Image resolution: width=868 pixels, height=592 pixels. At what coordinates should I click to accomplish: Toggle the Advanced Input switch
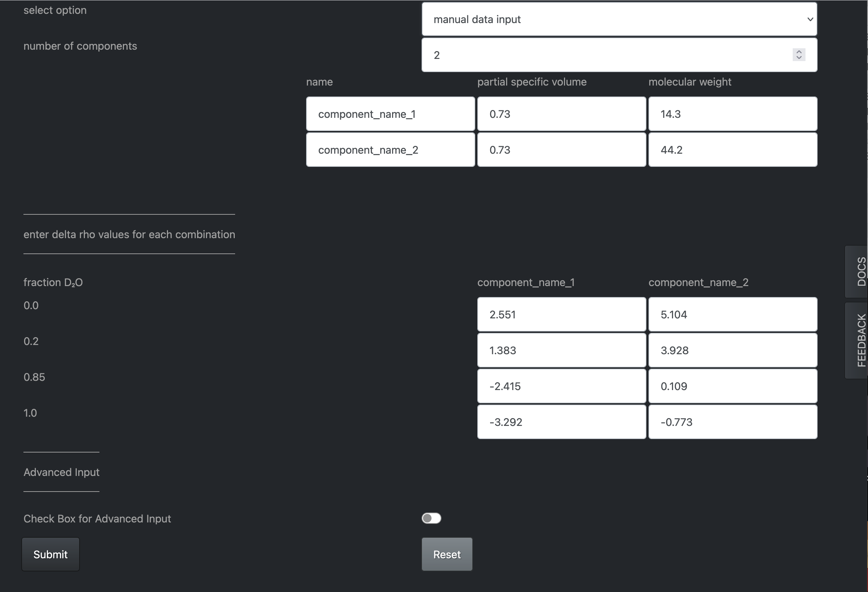pos(432,518)
